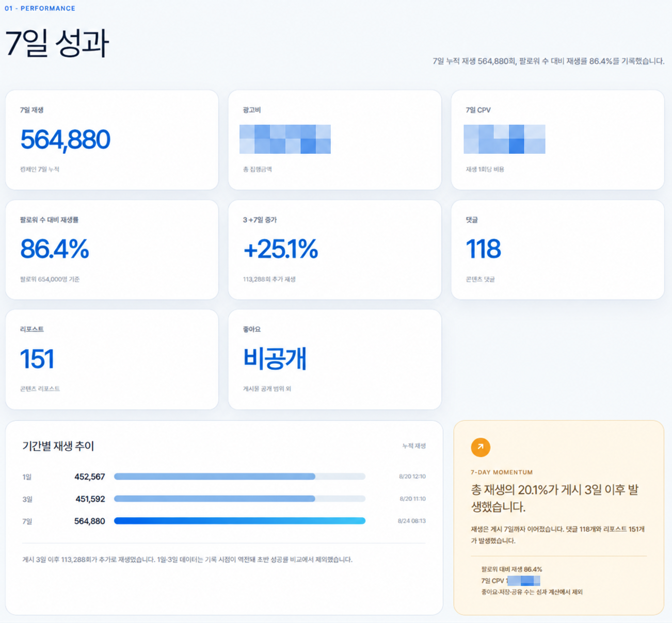Image resolution: width=672 pixels, height=623 pixels.
Task: Click the 452,567 value in the 1일 row
Action: [x=90, y=477]
